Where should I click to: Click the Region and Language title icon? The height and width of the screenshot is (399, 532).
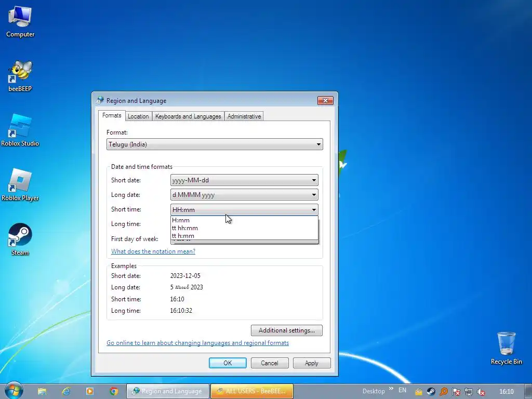(100, 100)
